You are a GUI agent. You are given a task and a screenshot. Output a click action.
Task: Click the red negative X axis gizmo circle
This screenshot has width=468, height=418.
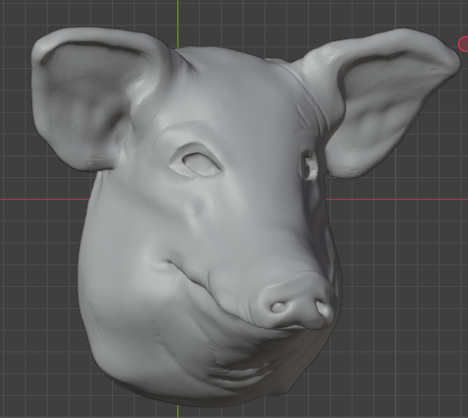pos(464,44)
